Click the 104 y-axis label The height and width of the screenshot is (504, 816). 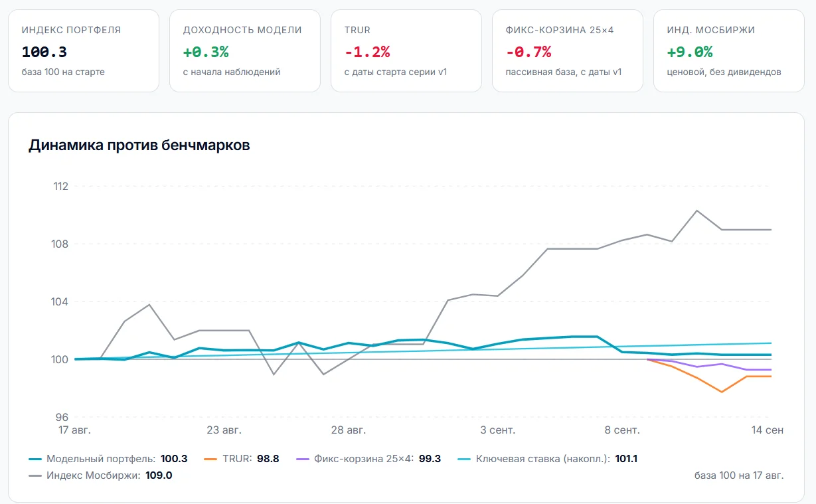60,301
